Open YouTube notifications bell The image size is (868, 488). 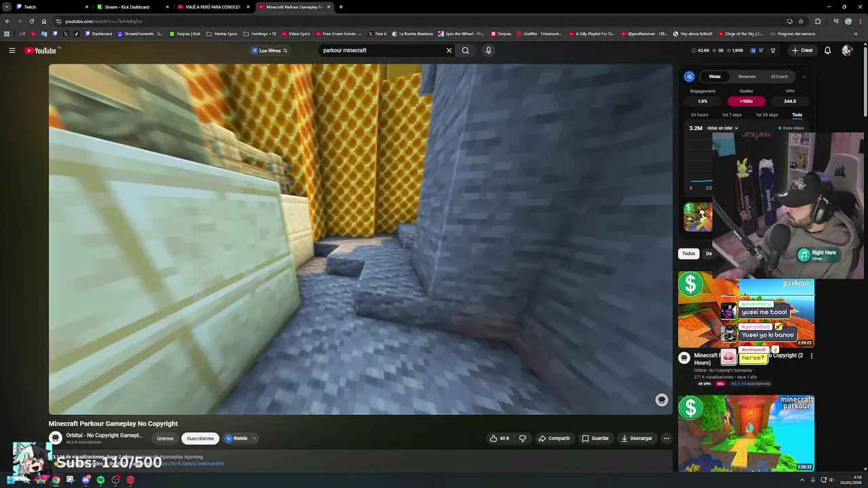(827, 50)
